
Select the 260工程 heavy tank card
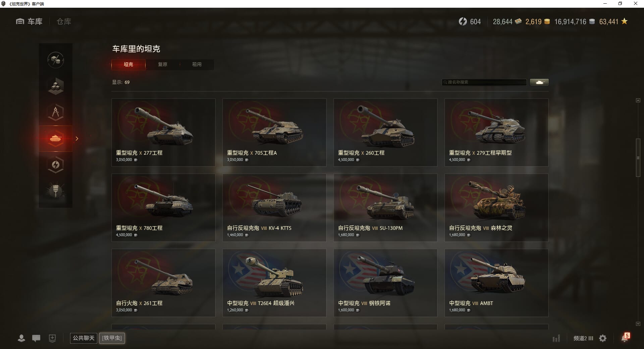point(385,133)
